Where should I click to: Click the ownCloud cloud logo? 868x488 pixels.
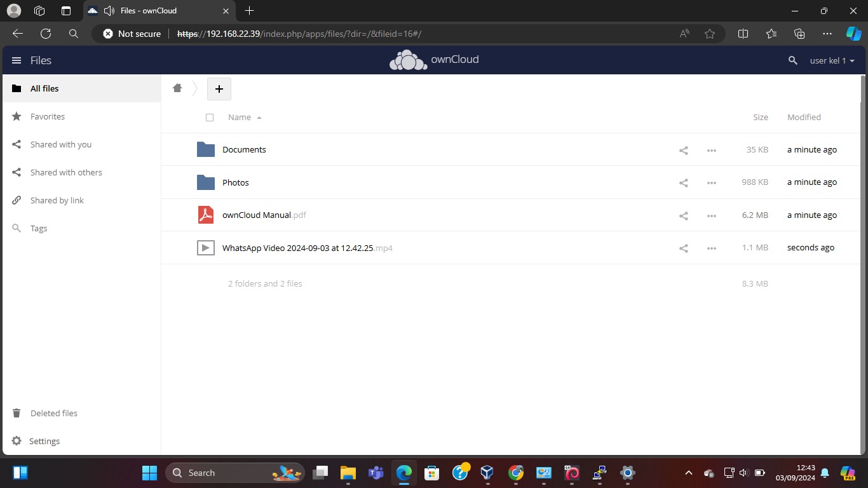coord(408,60)
